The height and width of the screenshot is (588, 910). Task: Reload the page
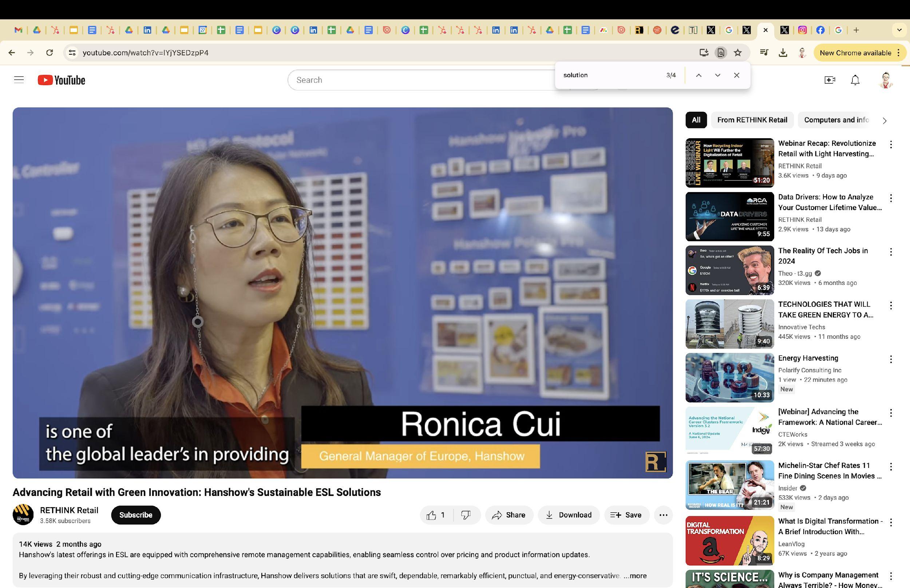pyautogui.click(x=49, y=53)
